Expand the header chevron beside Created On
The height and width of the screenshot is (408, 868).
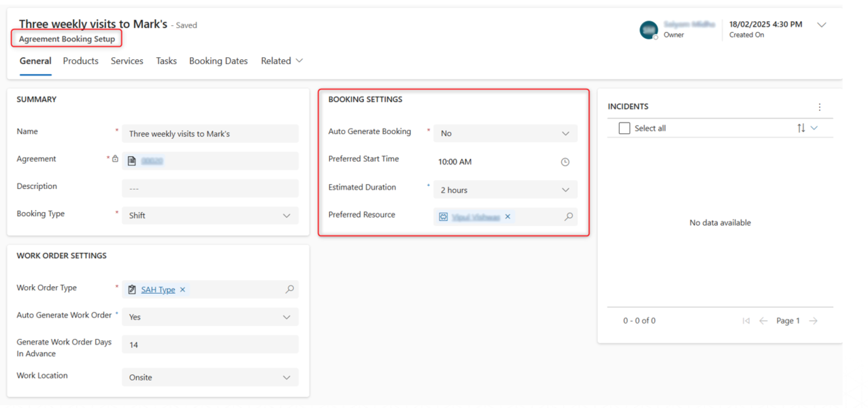click(x=822, y=25)
